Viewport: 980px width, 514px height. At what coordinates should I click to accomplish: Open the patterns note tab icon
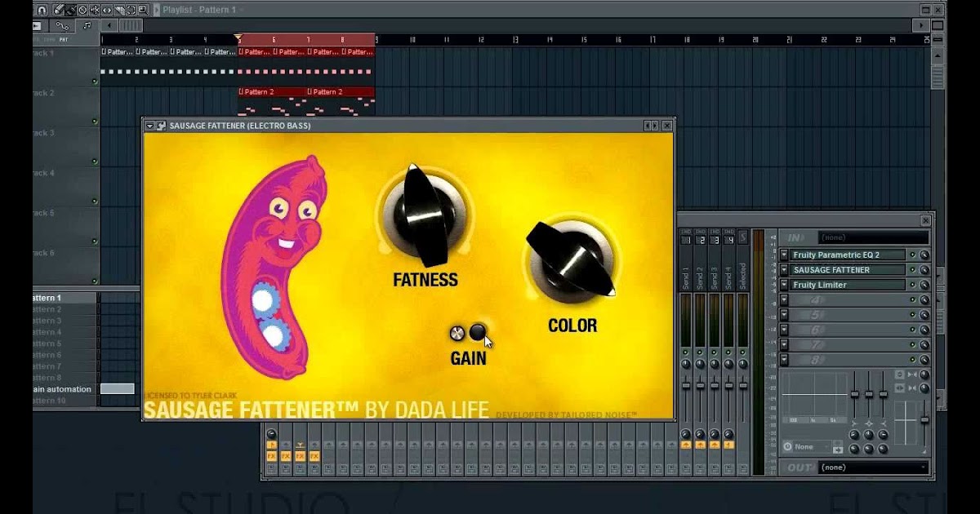87,25
